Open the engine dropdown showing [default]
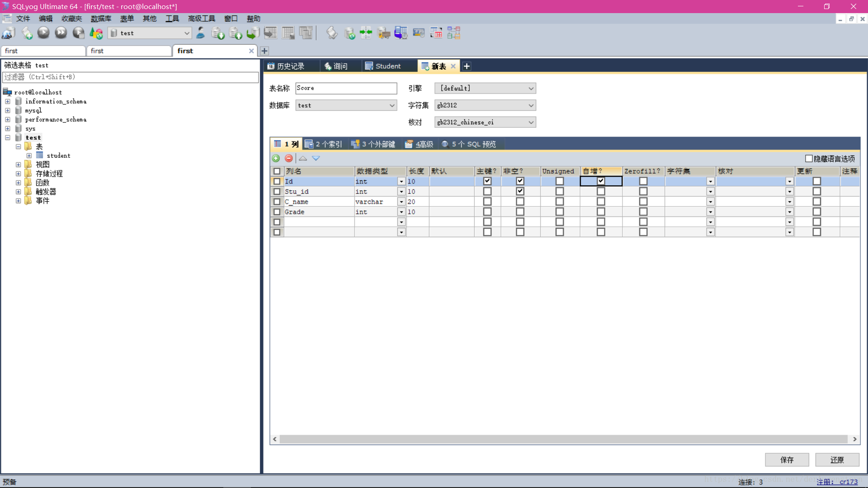The width and height of the screenshot is (868, 488). coord(485,88)
